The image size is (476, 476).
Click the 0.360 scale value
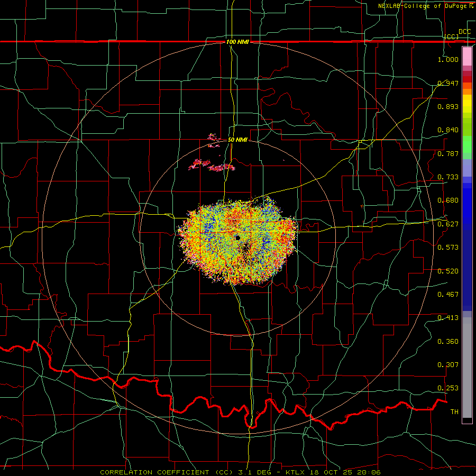[448, 342]
